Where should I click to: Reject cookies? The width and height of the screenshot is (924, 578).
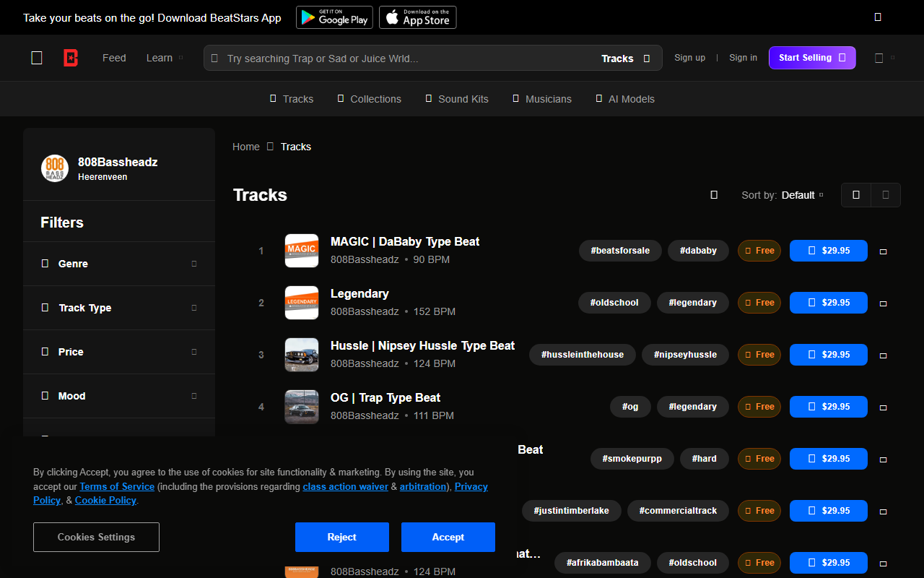342,537
